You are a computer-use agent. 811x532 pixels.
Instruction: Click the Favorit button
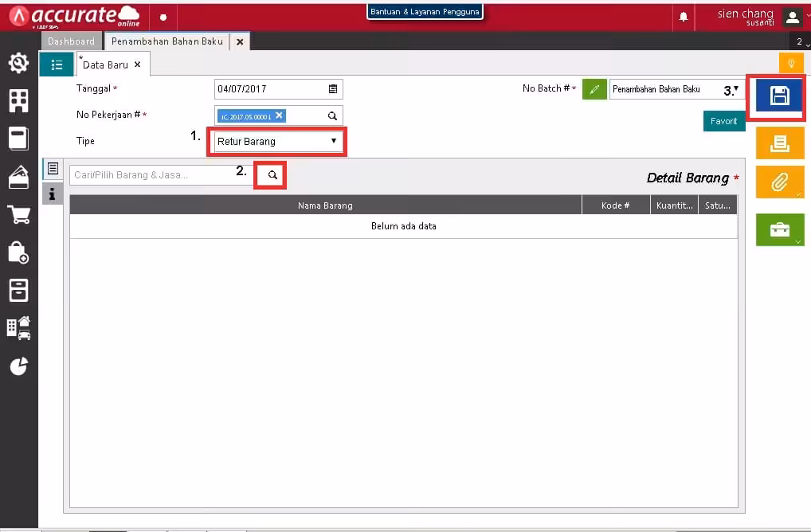[x=723, y=121]
